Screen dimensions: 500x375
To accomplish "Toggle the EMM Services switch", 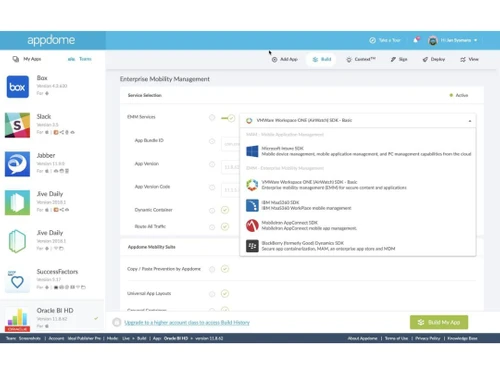I will tap(228, 118).
